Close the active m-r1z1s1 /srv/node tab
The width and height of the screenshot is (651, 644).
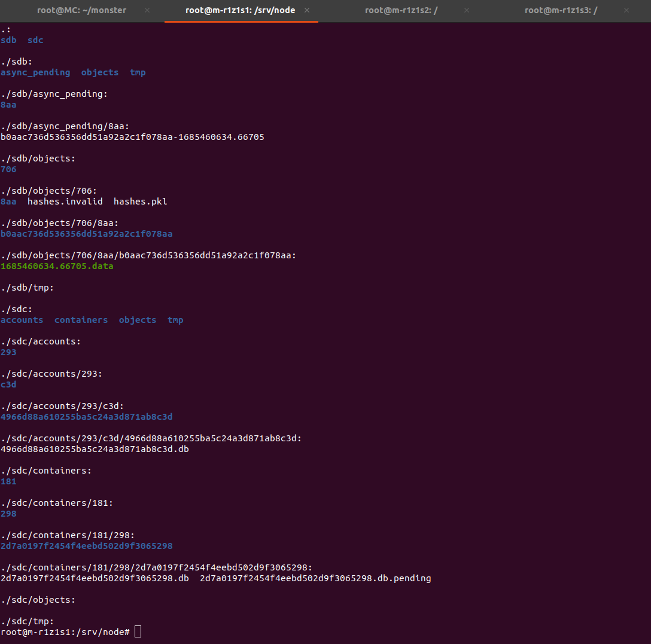(x=307, y=10)
